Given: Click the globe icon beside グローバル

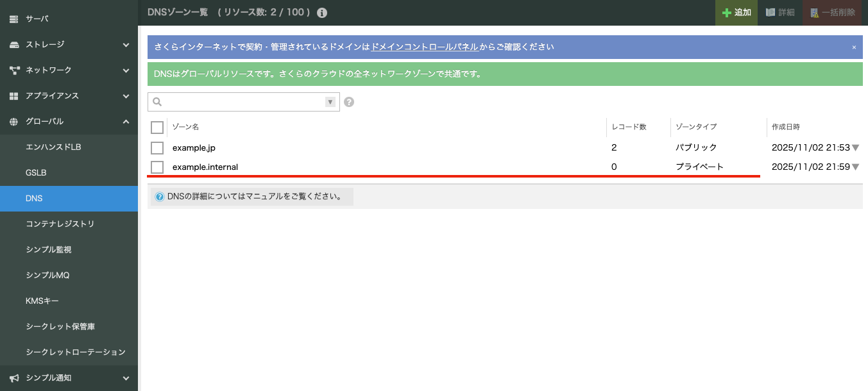Looking at the screenshot, I should [14, 122].
